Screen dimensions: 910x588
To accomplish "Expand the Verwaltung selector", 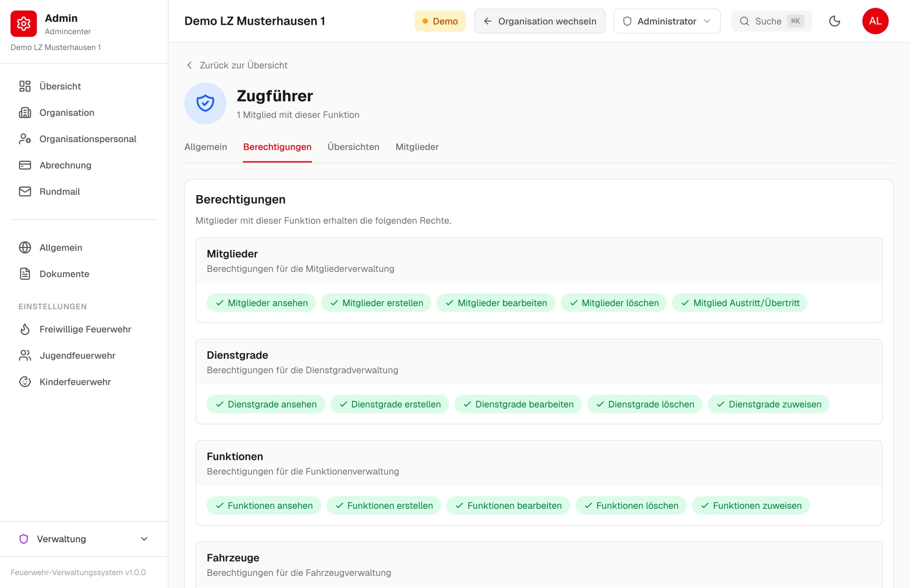I will pos(84,539).
